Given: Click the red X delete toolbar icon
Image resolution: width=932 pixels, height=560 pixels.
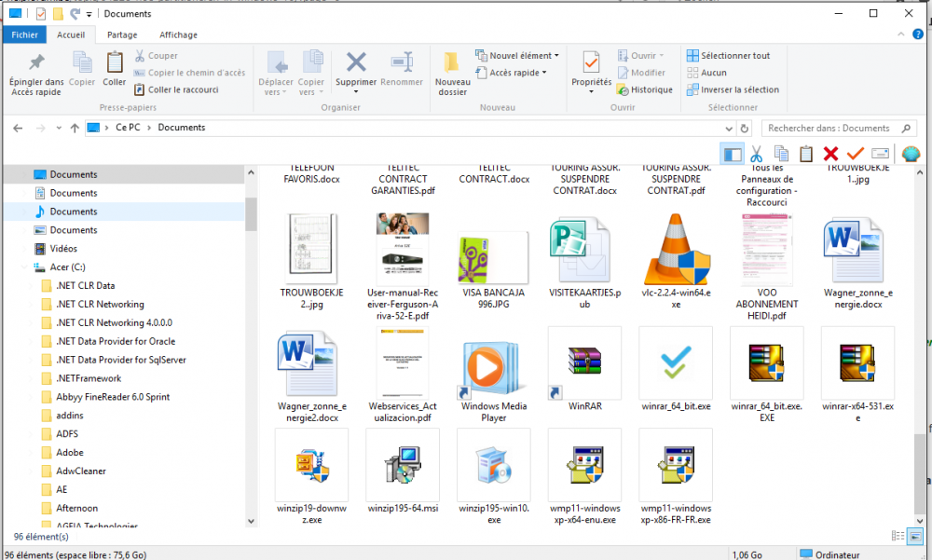Looking at the screenshot, I should click(x=830, y=154).
